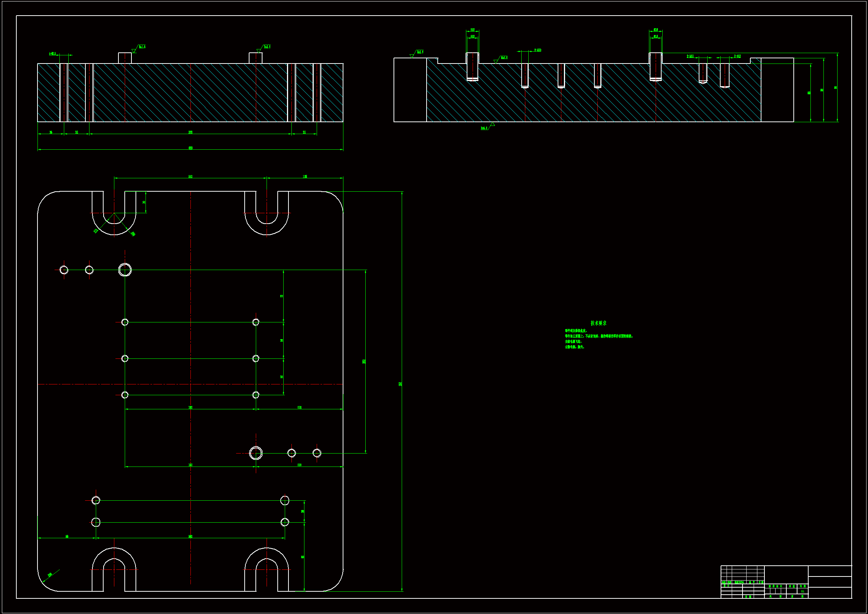Select the 420 overall width dimension text

(190, 148)
